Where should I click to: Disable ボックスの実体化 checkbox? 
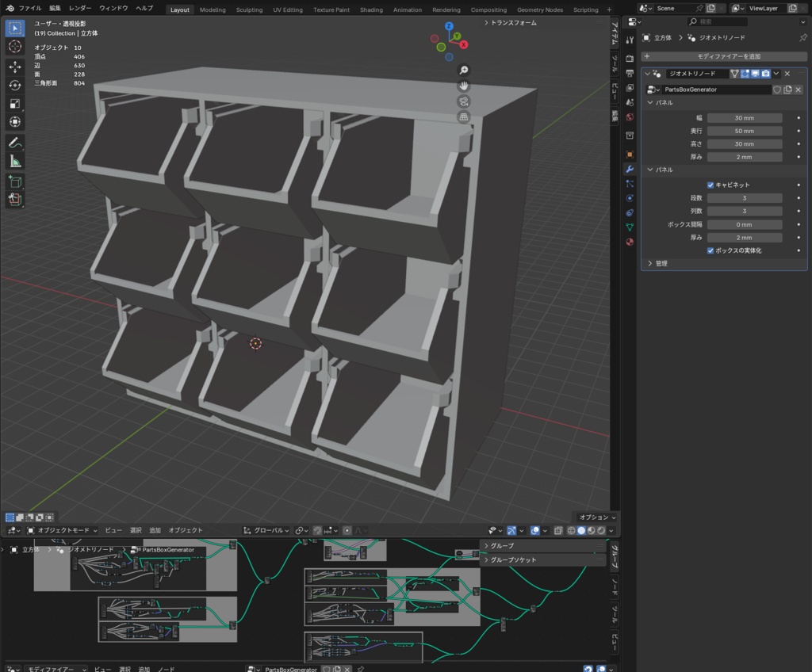710,250
